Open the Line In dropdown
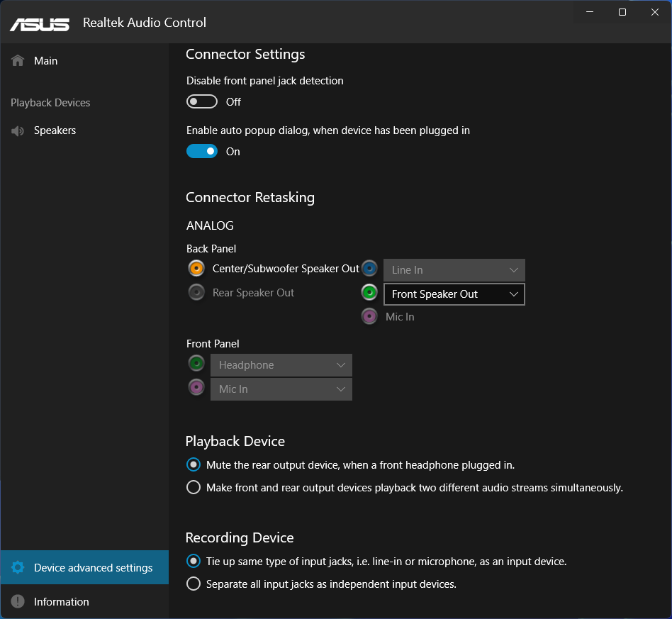 click(x=454, y=270)
